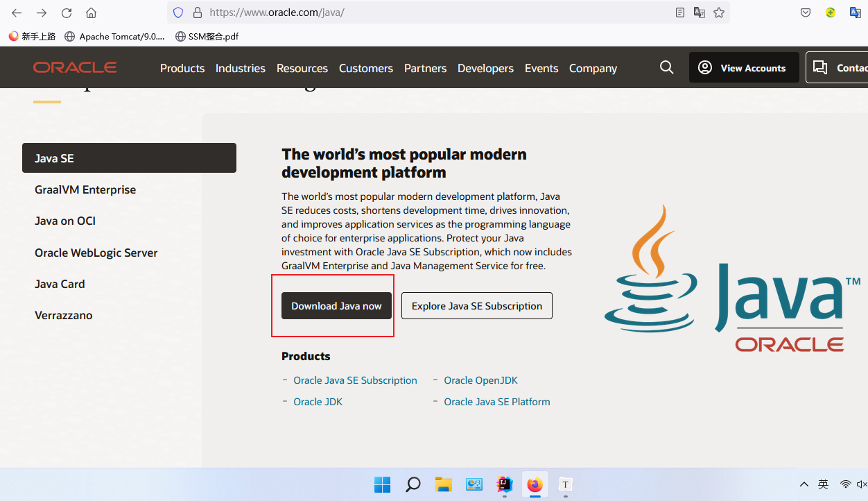The width and height of the screenshot is (868, 501).
Task: Open the Apache Tomcat bookmark
Action: pos(114,36)
